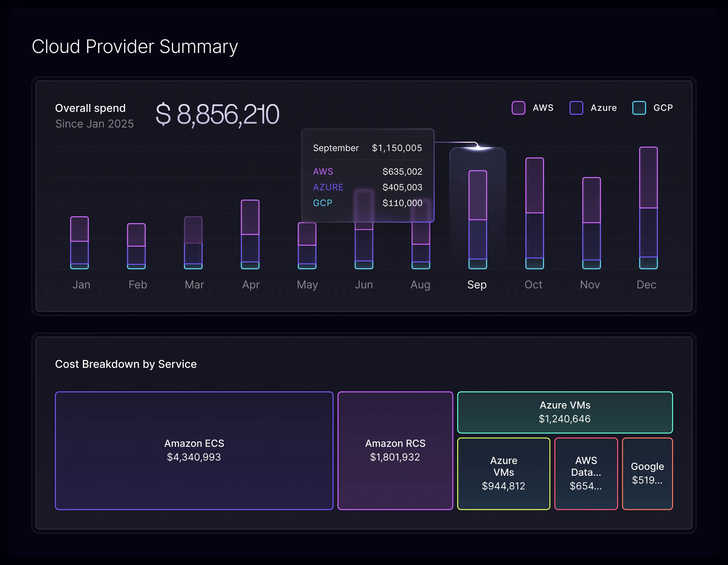Select the AWS legend label
Viewport: 728px width, 565px height.
tap(543, 108)
